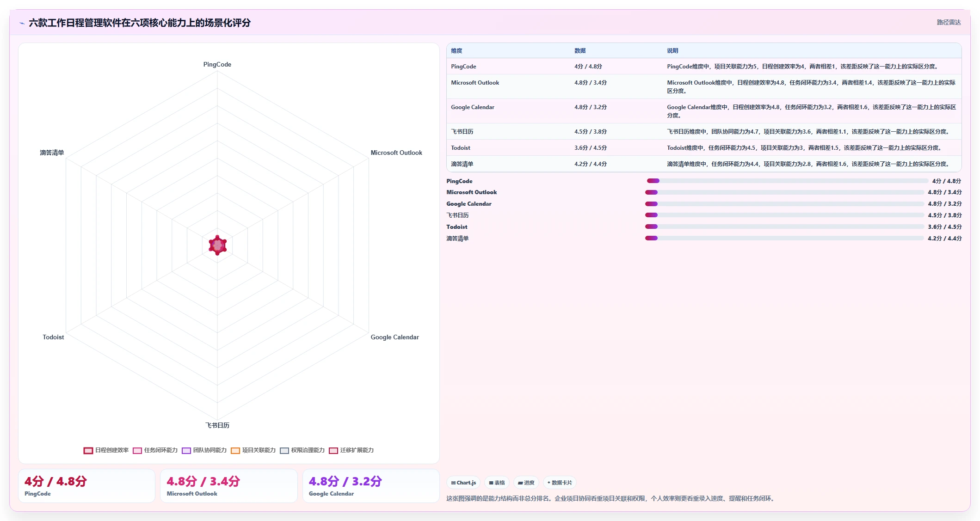Click the 表格 tag chip
980x521 pixels.
tap(497, 483)
